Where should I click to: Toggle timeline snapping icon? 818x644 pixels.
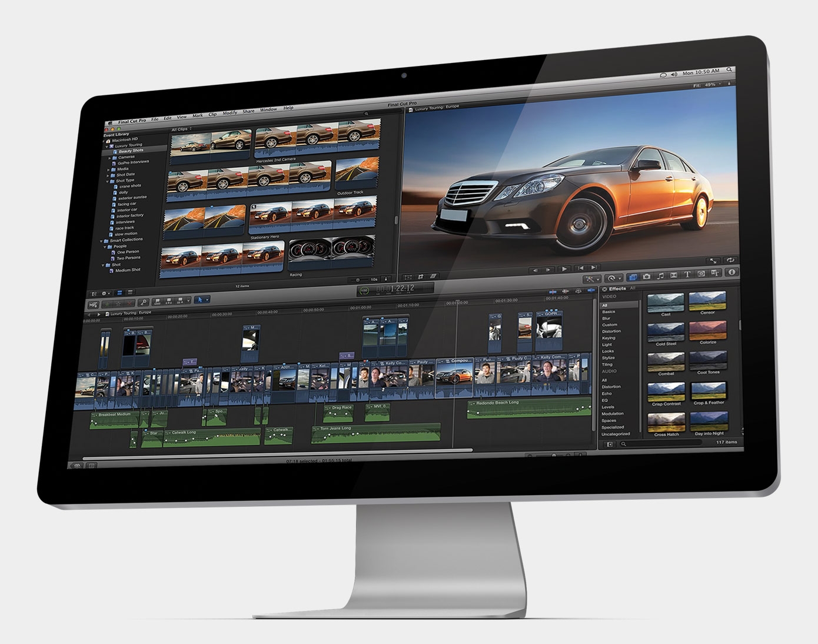591,290
